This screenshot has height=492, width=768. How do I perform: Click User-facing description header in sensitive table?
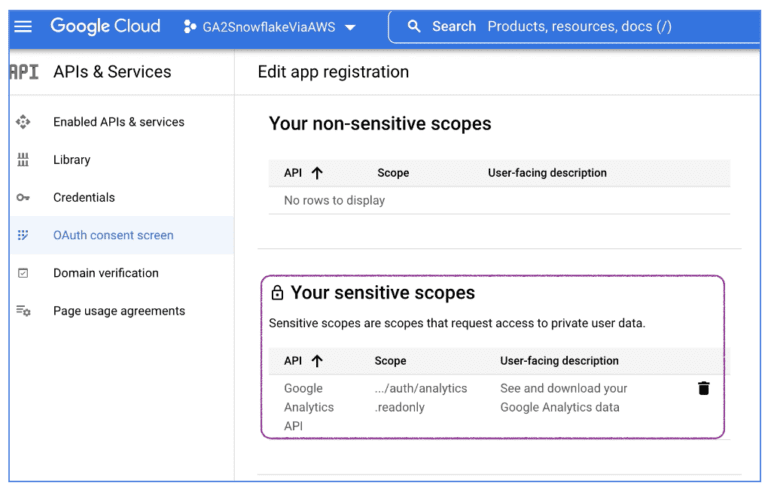pyautogui.click(x=559, y=361)
